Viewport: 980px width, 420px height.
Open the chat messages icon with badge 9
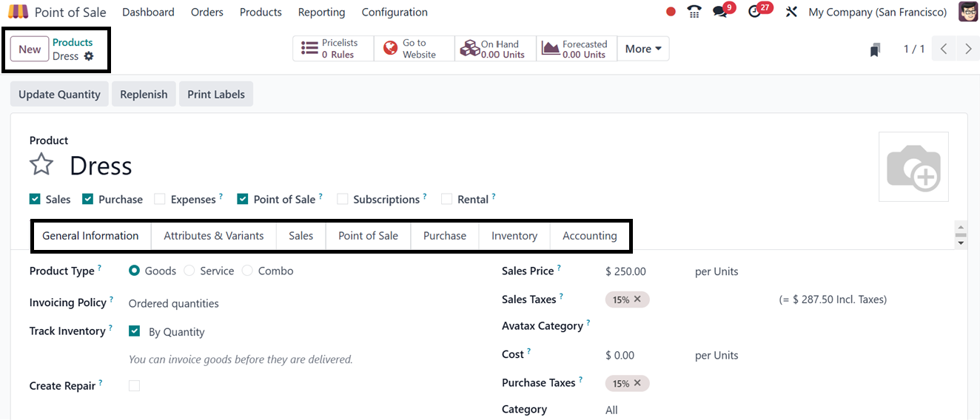(719, 12)
